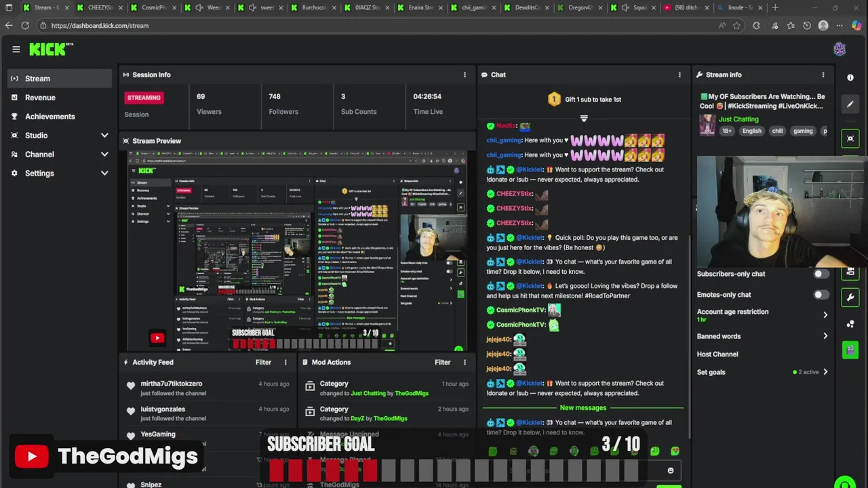Open Account age restriction options
This screenshot has height=488, width=868.
click(x=762, y=315)
